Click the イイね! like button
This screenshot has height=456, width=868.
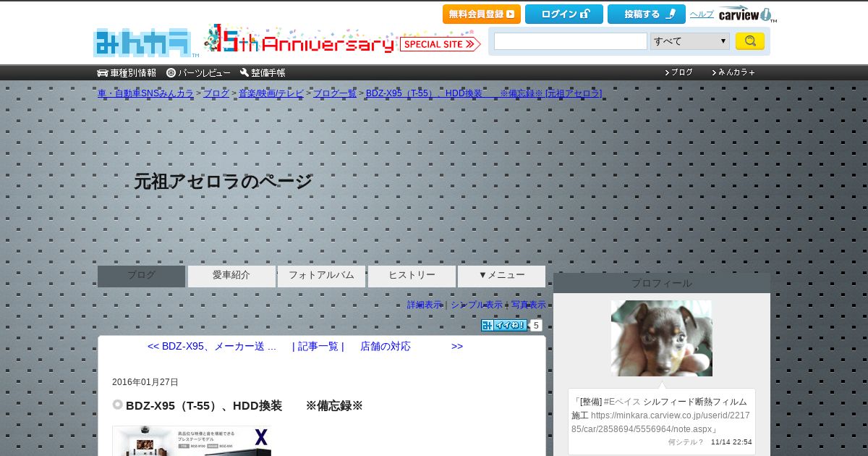[504, 326]
